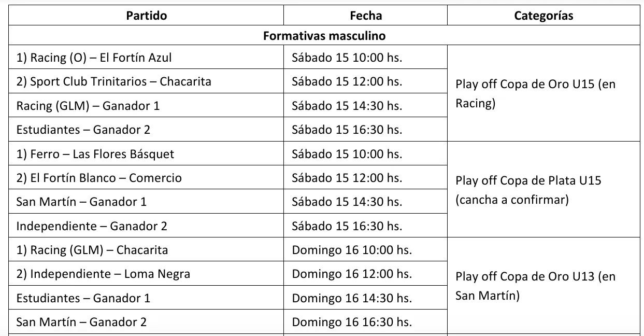This screenshot has height=336, width=644.
Task: Click the Partido column header
Action: click(147, 16)
